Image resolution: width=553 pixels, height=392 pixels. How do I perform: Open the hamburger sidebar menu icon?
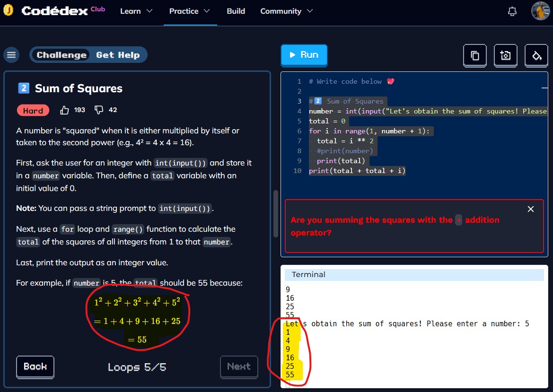click(x=11, y=55)
